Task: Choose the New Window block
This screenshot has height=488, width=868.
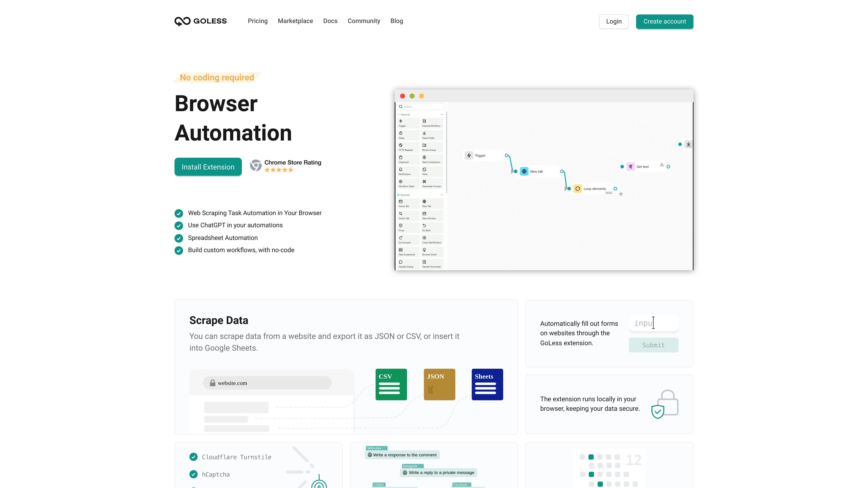Action: coord(432,216)
